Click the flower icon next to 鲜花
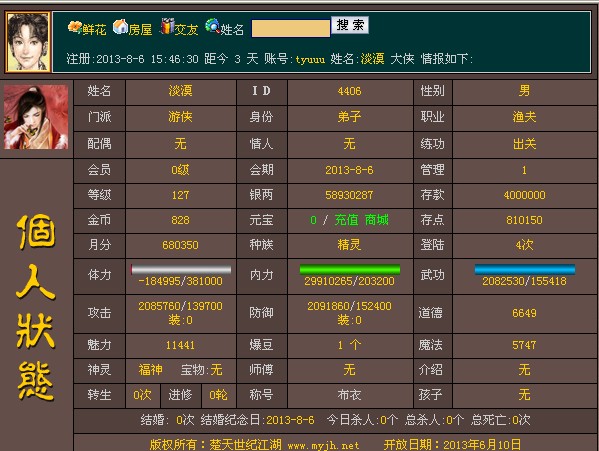This screenshot has height=451, width=599. point(74,27)
